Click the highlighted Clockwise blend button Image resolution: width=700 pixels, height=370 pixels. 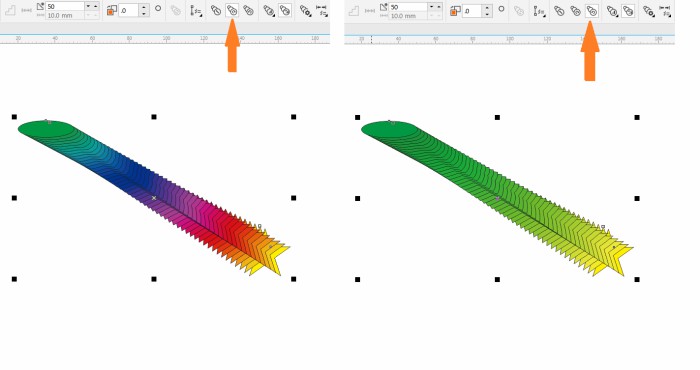click(x=232, y=10)
